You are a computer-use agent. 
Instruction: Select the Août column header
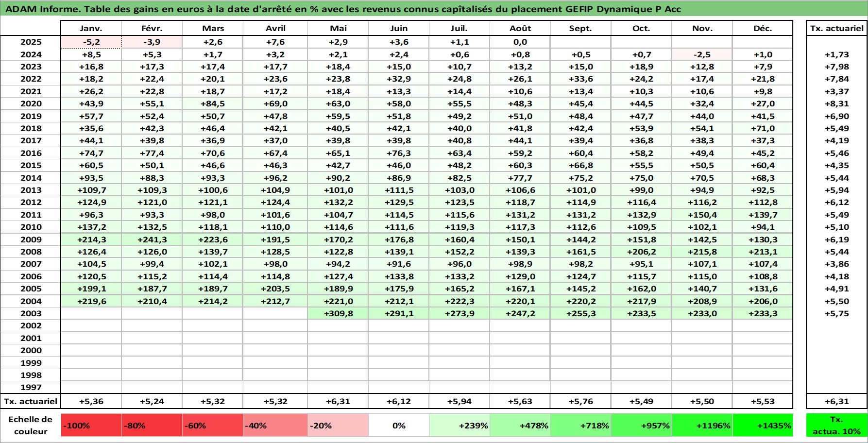pyautogui.click(x=520, y=28)
